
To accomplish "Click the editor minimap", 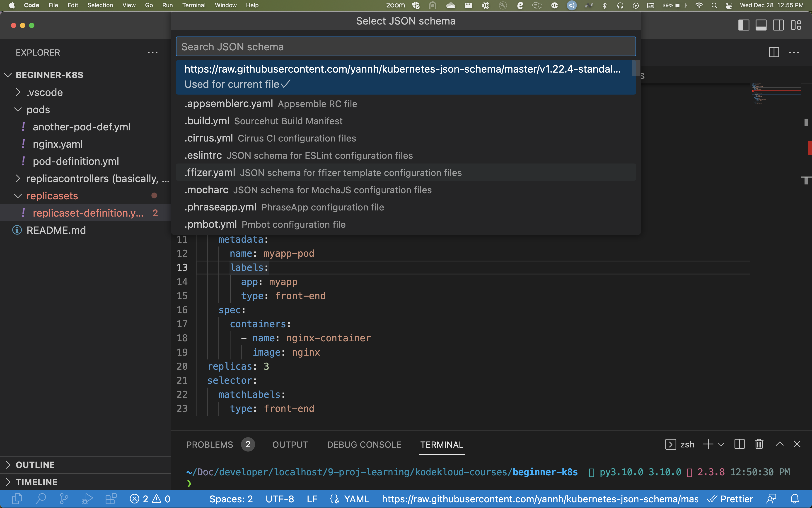I will point(776,94).
